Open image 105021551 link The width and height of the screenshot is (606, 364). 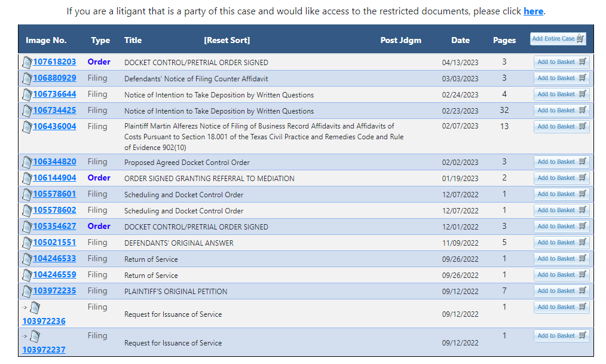(54, 243)
